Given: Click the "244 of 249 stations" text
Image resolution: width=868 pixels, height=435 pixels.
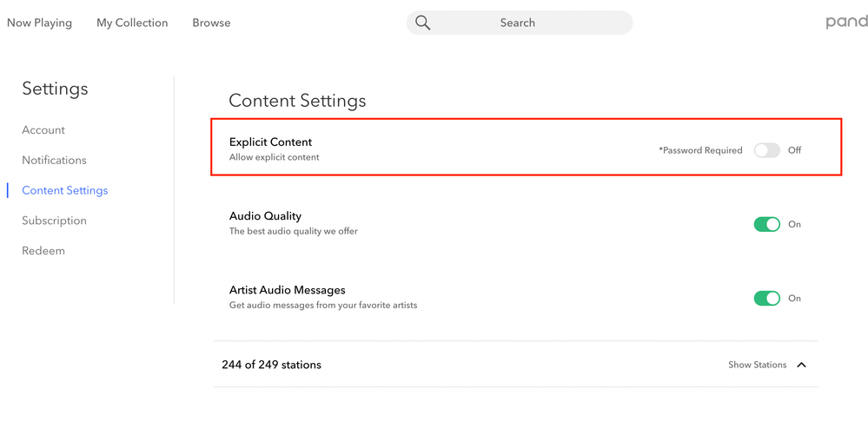Looking at the screenshot, I should pyautogui.click(x=271, y=365).
